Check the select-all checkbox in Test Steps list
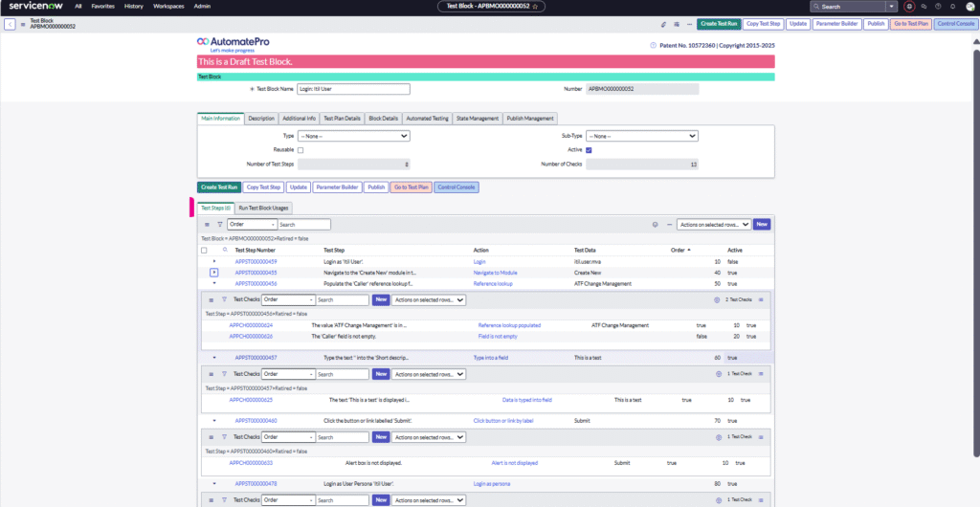Image resolution: width=980 pixels, height=507 pixels. 204,250
